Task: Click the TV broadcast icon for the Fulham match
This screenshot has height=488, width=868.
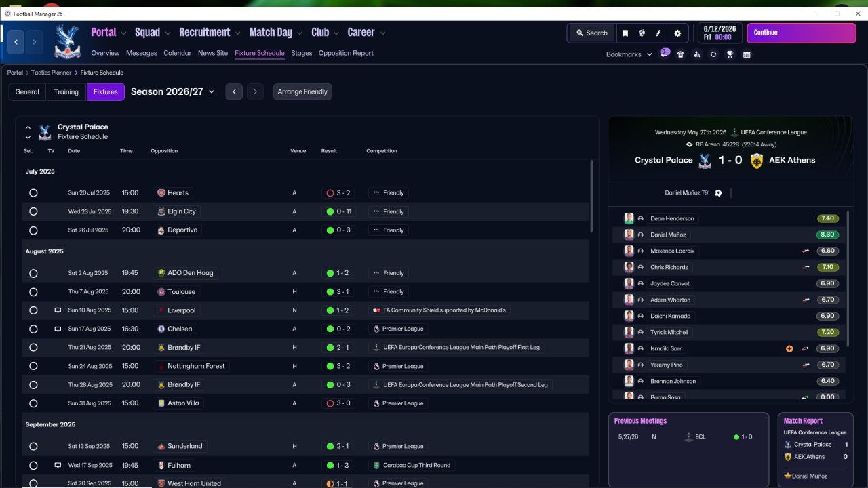Action: point(58,465)
